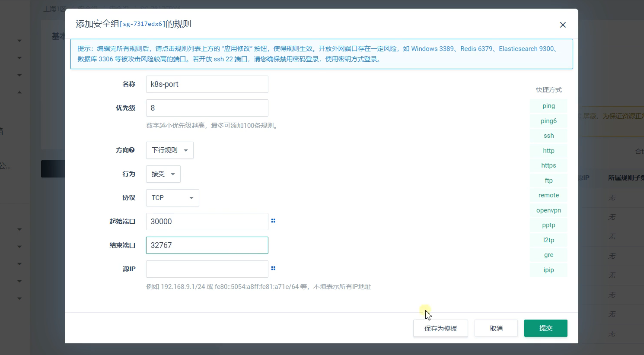644x355 pixels.
Task: Click the 快捷方式 heading text
Action: click(548, 90)
